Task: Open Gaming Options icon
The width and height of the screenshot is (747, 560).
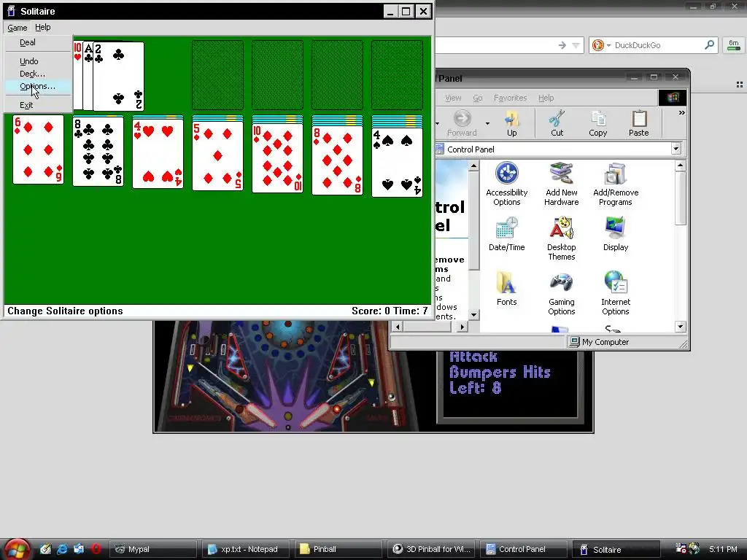Action: click(x=561, y=293)
